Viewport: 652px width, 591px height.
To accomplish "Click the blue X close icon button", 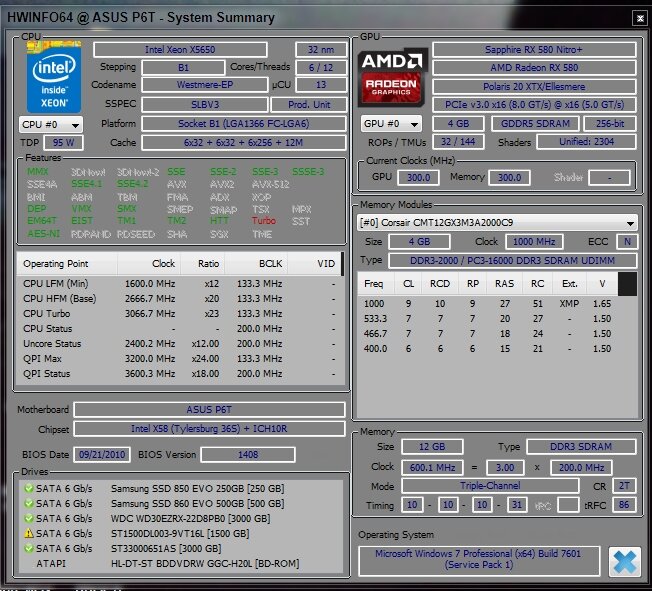I will [x=624, y=561].
